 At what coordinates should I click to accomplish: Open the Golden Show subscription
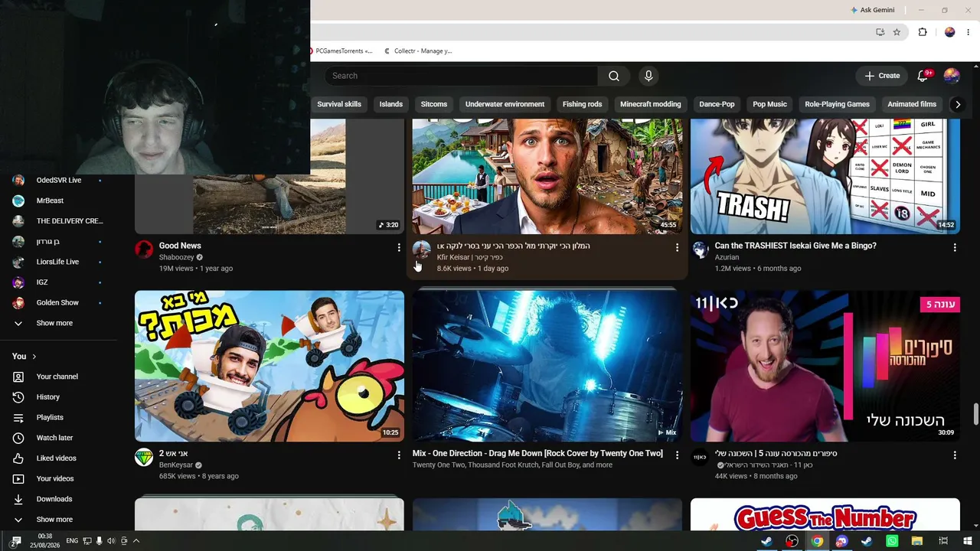click(58, 302)
